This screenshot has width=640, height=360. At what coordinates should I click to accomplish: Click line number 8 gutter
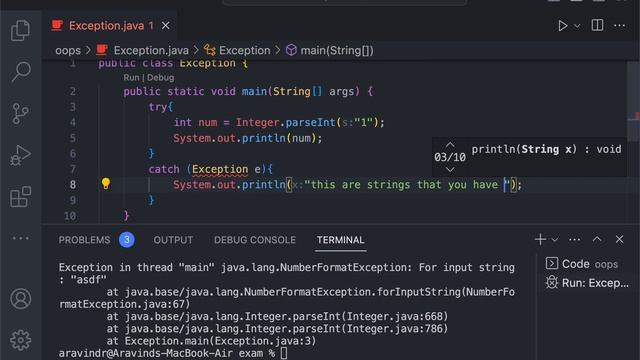pyautogui.click(x=73, y=185)
